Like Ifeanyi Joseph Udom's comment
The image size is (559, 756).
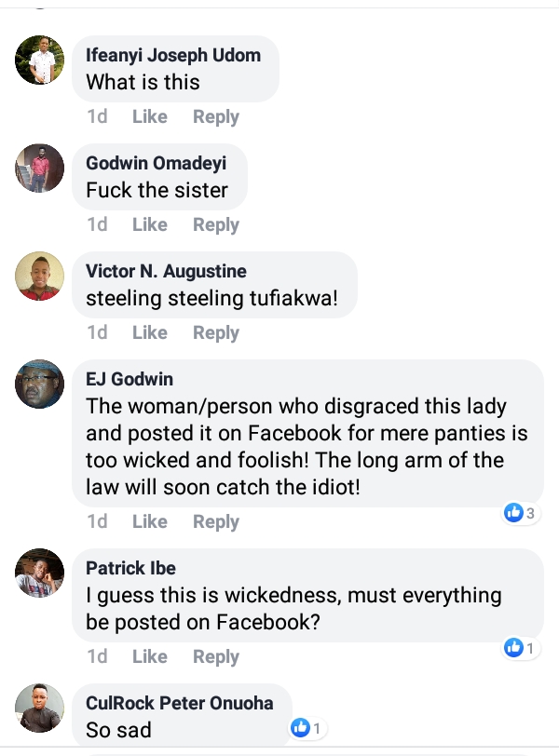pyautogui.click(x=149, y=117)
